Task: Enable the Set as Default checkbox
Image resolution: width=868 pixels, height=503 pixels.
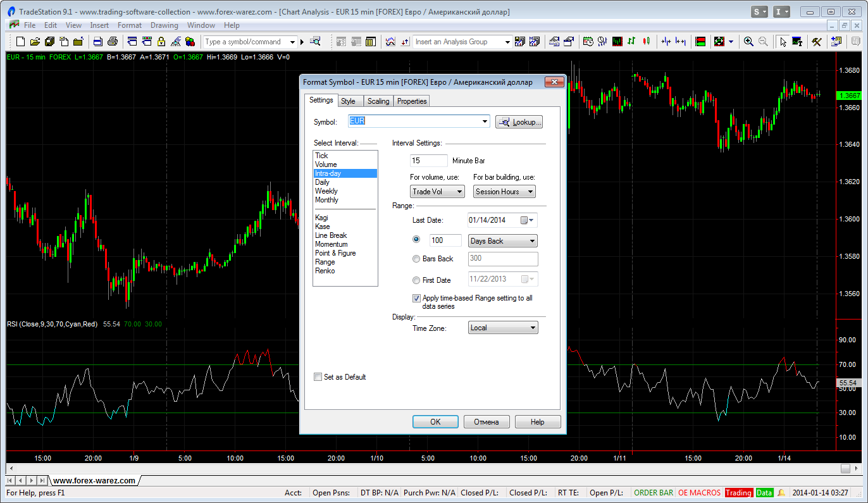Action: [318, 377]
